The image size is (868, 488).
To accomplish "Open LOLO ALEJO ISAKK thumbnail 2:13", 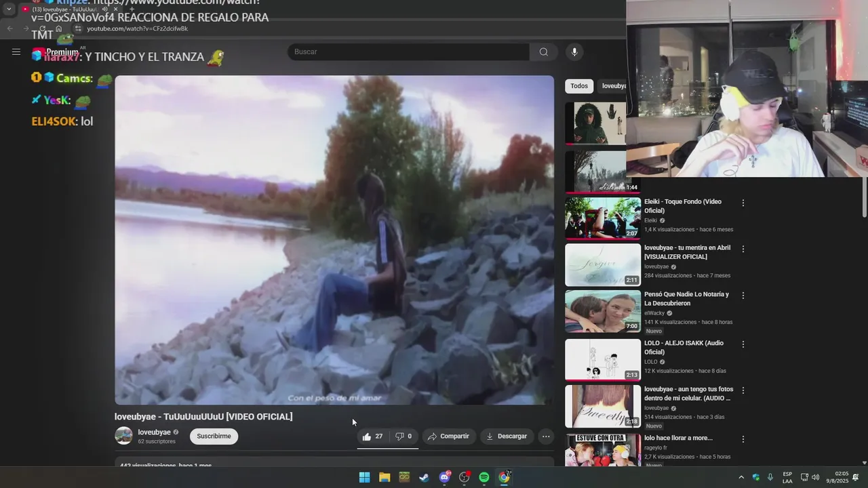I will pyautogui.click(x=603, y=360).
